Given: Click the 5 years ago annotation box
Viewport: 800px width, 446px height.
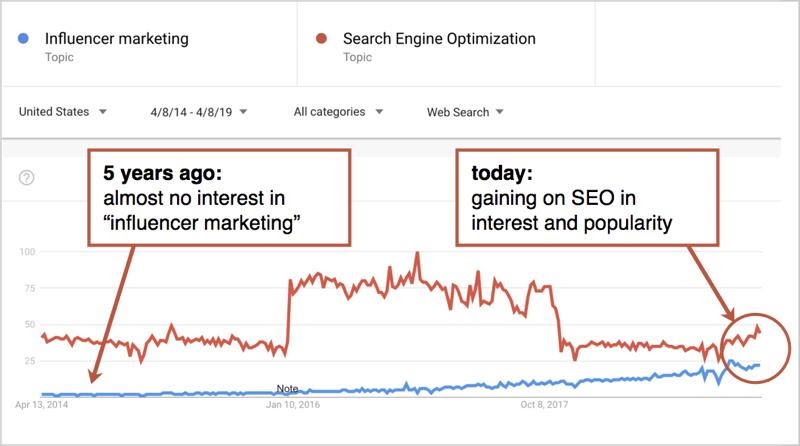Looking at the screenshot, I should click(x=219, y=197).
